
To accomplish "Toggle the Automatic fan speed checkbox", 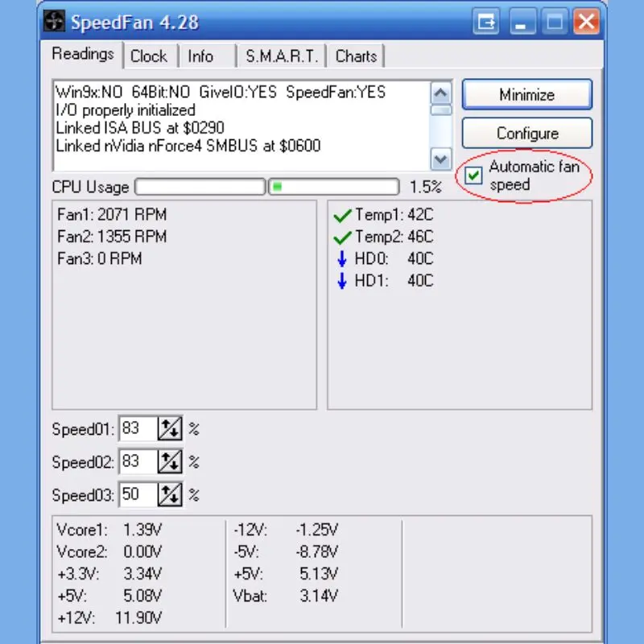I will (474, 175).
